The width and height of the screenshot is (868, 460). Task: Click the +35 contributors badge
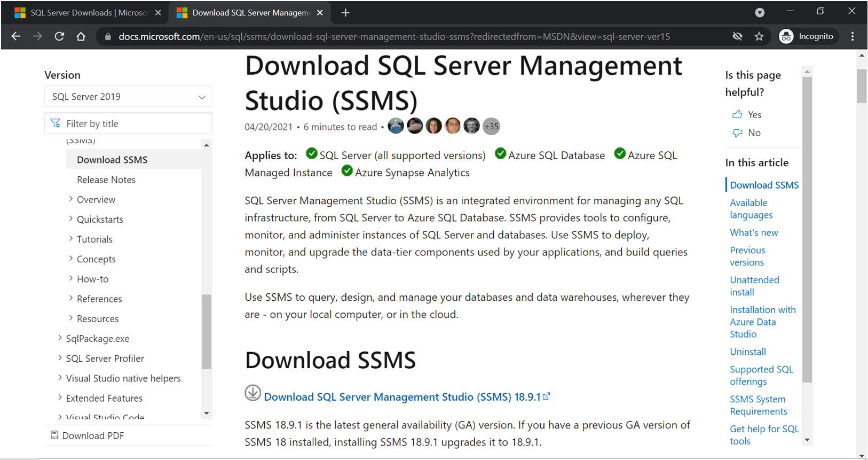[x=491, y=126]
